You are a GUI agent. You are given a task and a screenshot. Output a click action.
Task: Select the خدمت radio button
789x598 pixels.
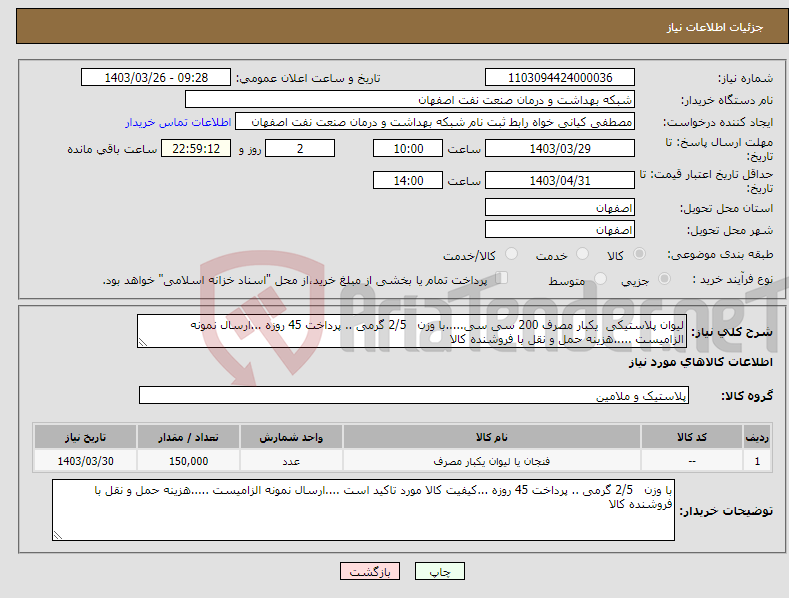tap(582, 254)
